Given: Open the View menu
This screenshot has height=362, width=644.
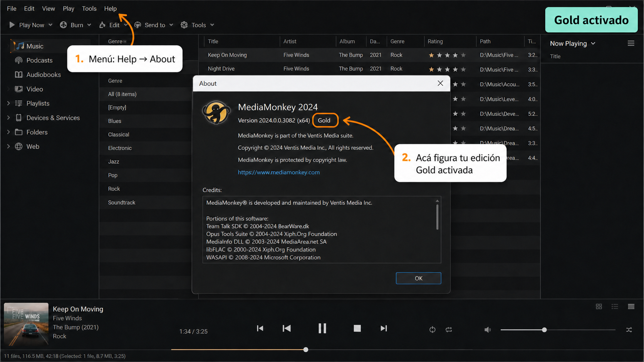Looking at the screenshot, I should tap(49, 8).
